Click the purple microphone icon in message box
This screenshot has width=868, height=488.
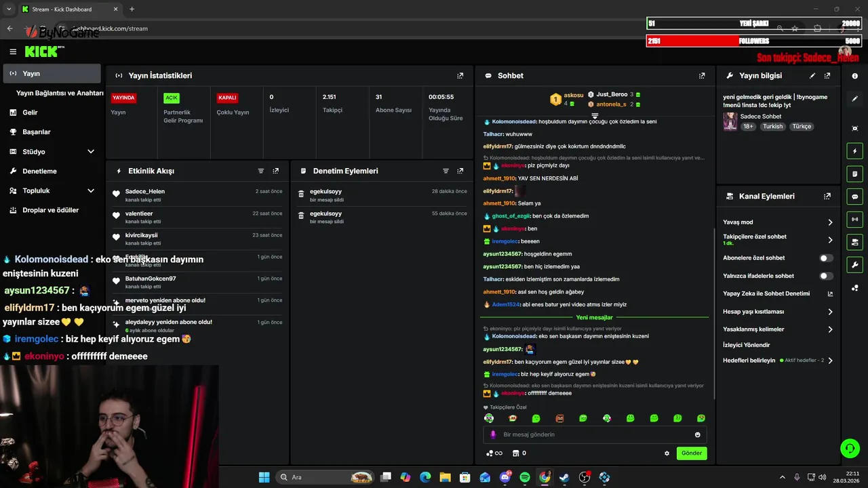click(x=493, y=434)
